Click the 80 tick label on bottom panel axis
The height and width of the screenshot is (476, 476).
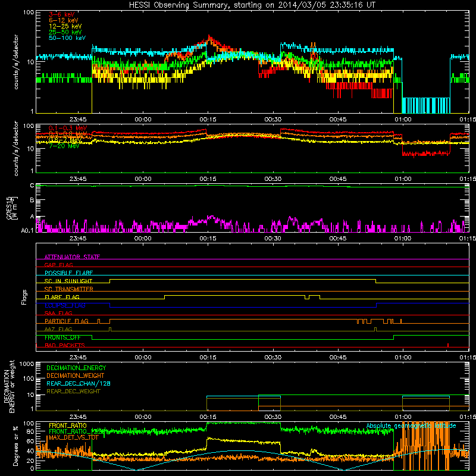[x=30, y=431]
